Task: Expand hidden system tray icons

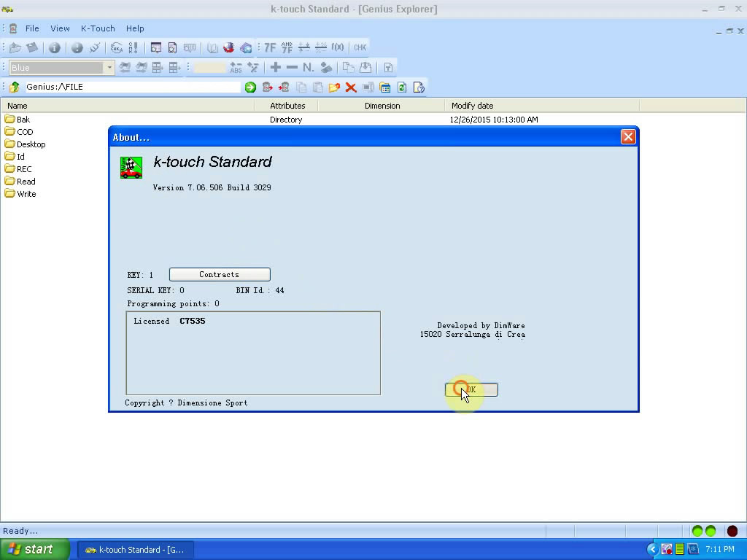Action: click(652, 550)
